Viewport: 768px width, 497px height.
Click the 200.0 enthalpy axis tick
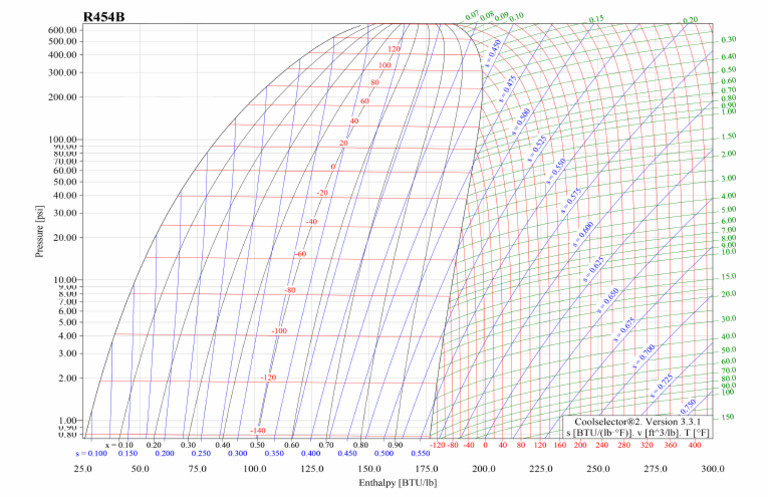tap(484, 469)
